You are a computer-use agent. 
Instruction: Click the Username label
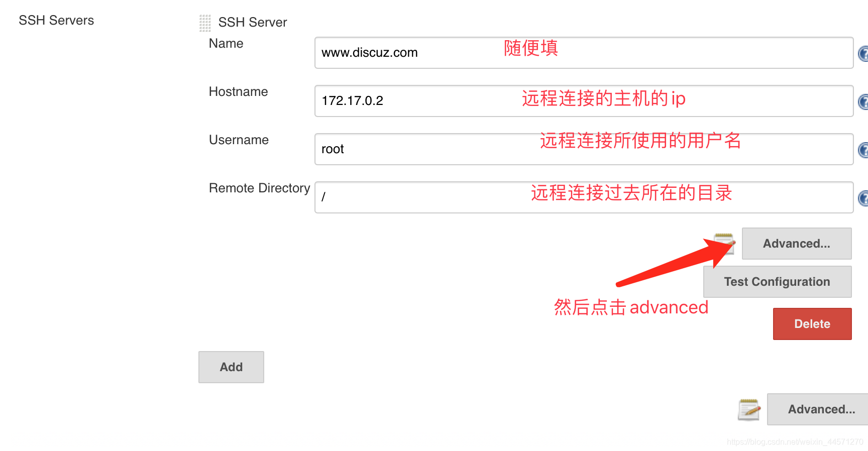[239, 140]
